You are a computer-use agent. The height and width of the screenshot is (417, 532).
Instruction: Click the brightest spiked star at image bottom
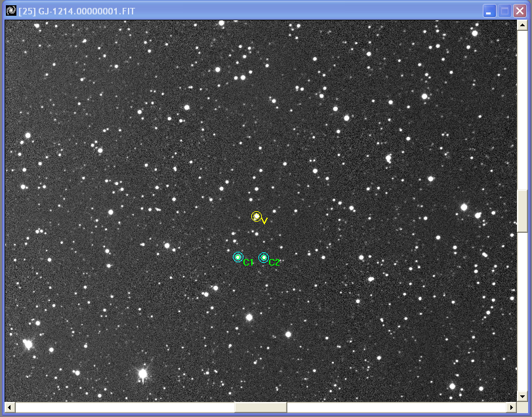click(142, 374)
